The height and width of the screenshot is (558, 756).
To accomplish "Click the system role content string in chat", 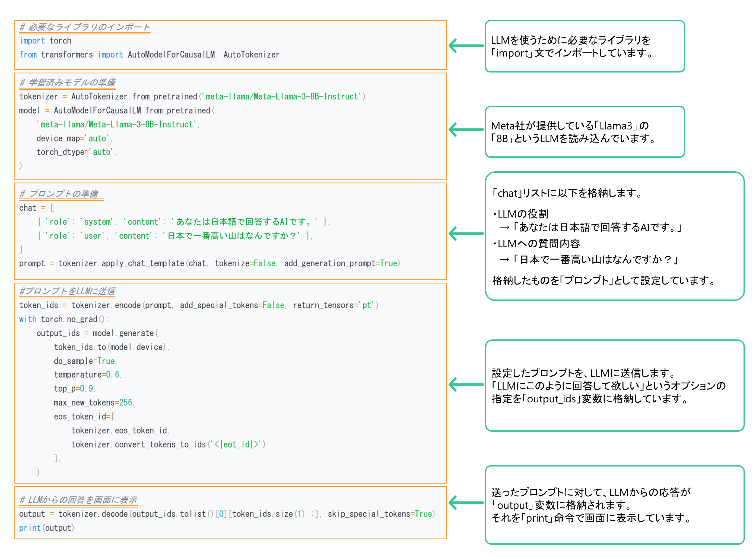I will (x=244, y=222).
